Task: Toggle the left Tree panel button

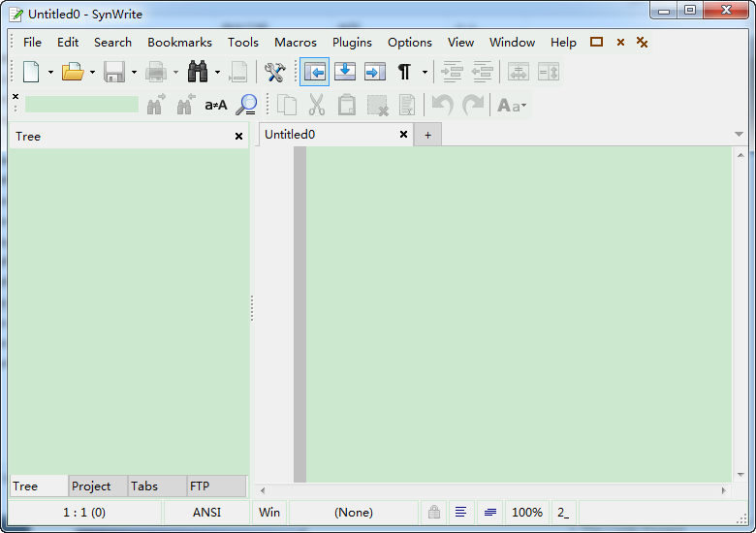Action: coord(314,72)
